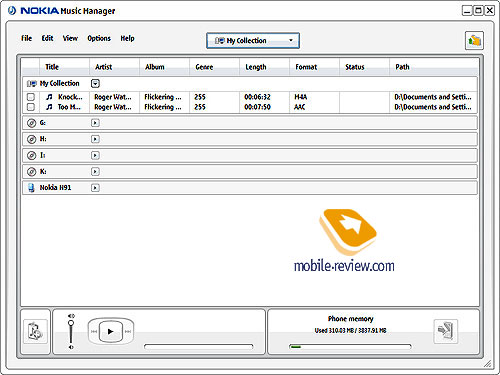Open the My Collection dropdown selector
The height and width of the screenshot is (375, 500).
[253, 41]
